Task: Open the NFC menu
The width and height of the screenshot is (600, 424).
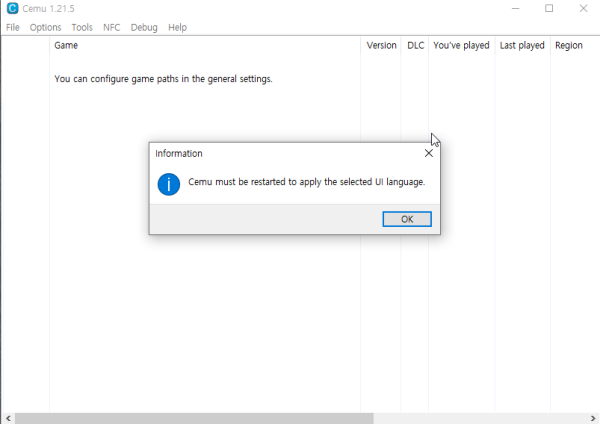Action: coord(111,28)
